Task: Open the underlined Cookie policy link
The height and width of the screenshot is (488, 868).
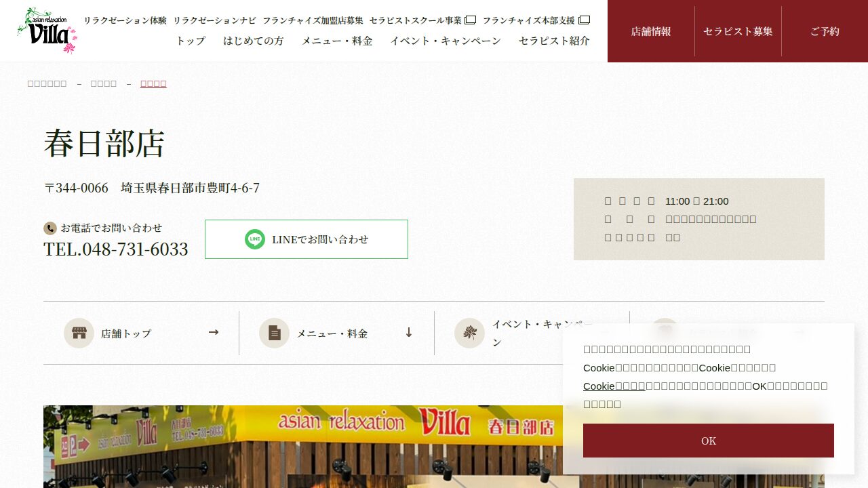Action: [614, 386]
